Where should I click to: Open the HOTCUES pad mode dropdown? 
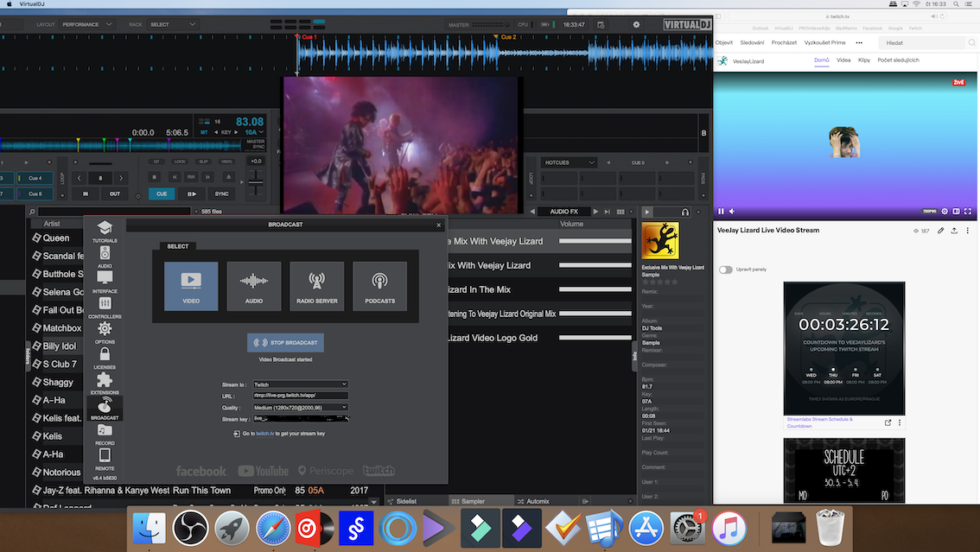coord(569,163)
